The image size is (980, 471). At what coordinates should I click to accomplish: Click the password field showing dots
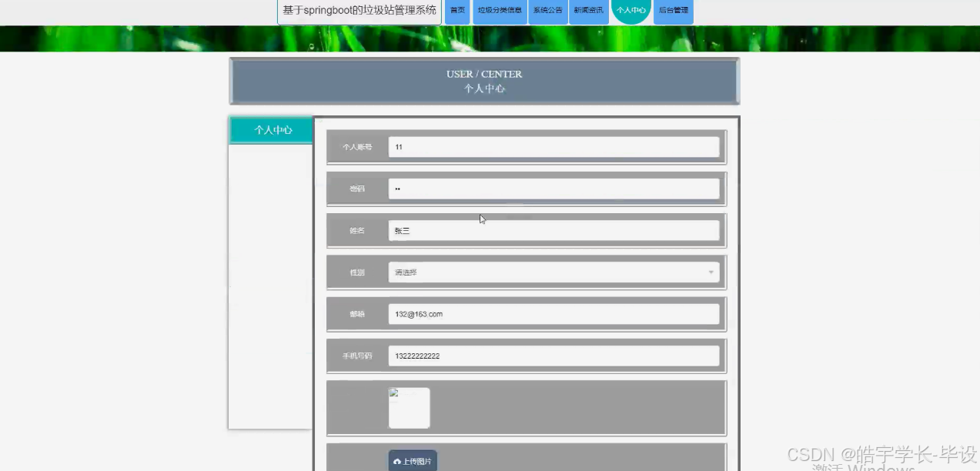tap(553, 189)
